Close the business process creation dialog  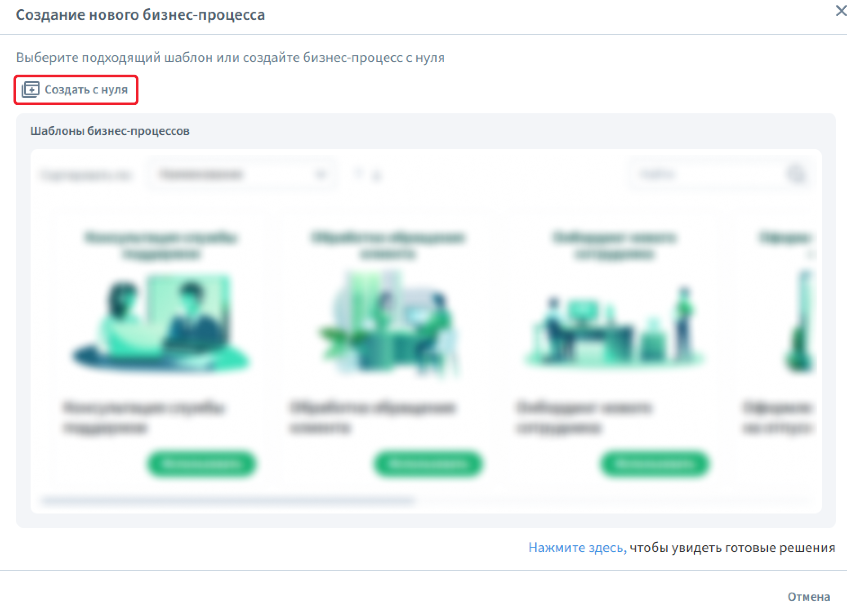(x=841, y=11)
